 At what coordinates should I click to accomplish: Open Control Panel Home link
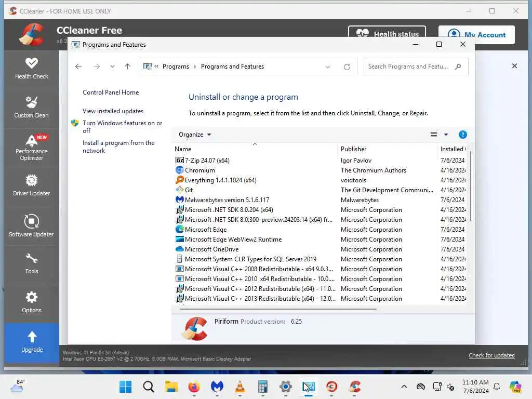[x=111, y=92]
